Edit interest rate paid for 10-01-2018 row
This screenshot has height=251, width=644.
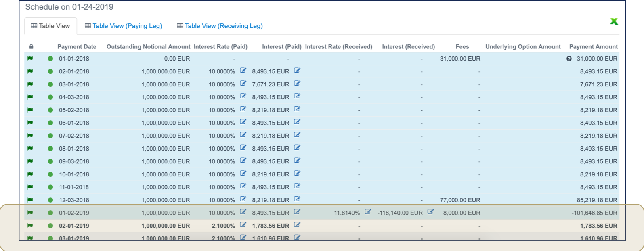pyautogui.click(x=243, y=174)
